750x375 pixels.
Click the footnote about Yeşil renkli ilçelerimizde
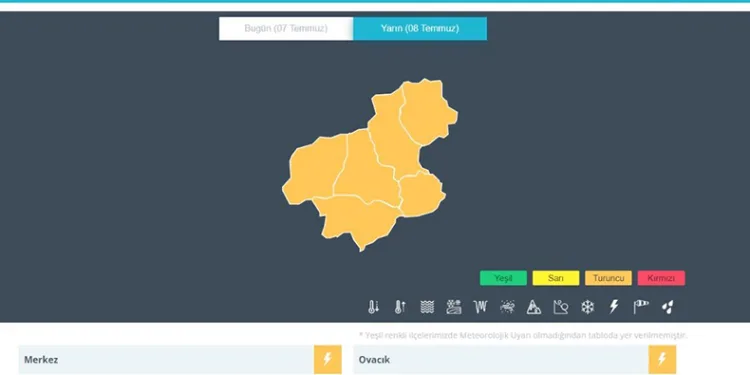(523, 335)
